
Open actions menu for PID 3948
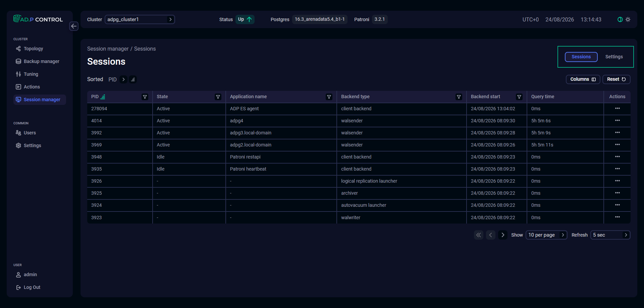(617, 157)
